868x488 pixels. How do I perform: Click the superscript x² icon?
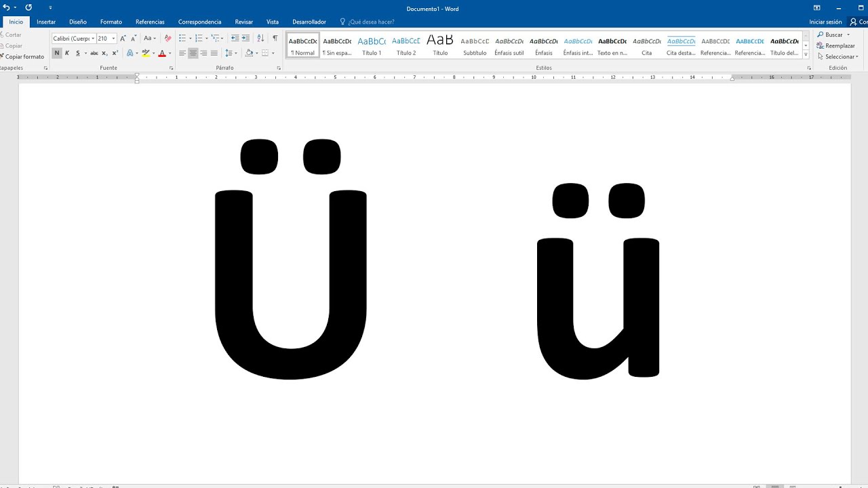(x=115, y=53)
